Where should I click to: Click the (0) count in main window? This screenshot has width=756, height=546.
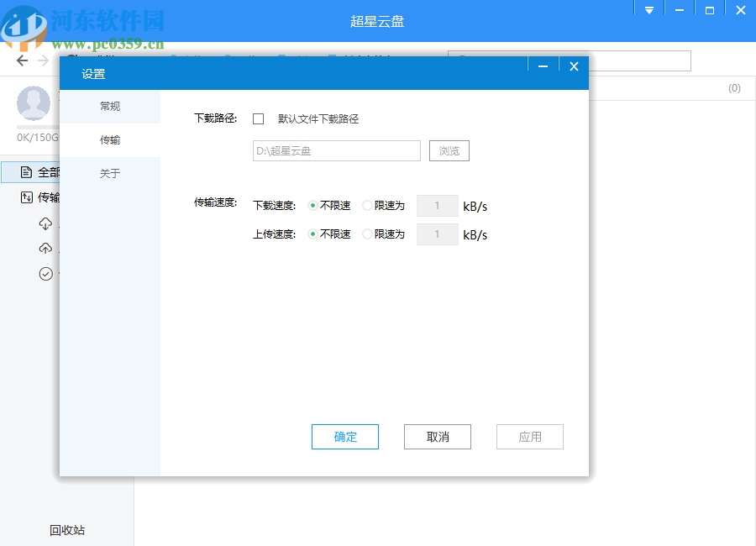(734, 88)
